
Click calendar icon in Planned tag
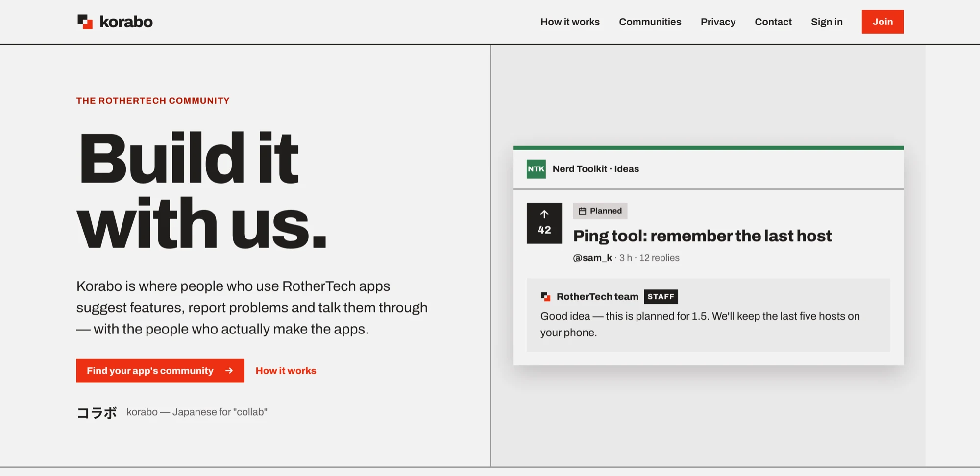click(x=582, y=211)
